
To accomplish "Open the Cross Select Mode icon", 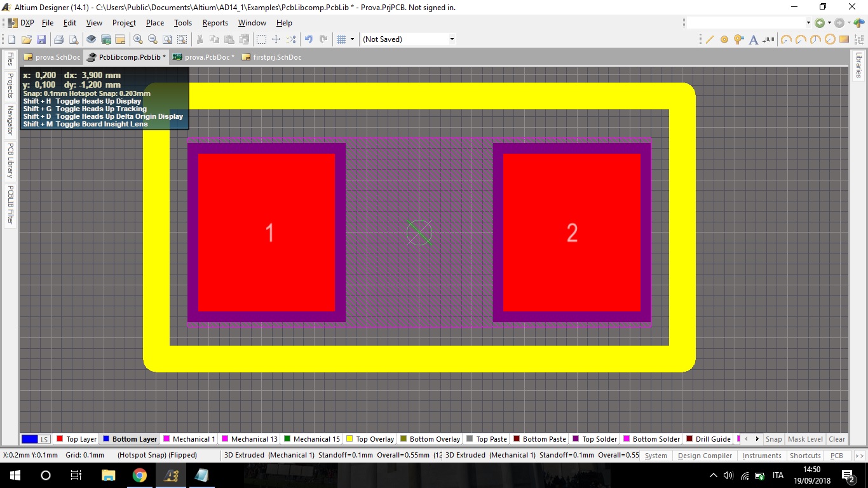I will point(292,39).
